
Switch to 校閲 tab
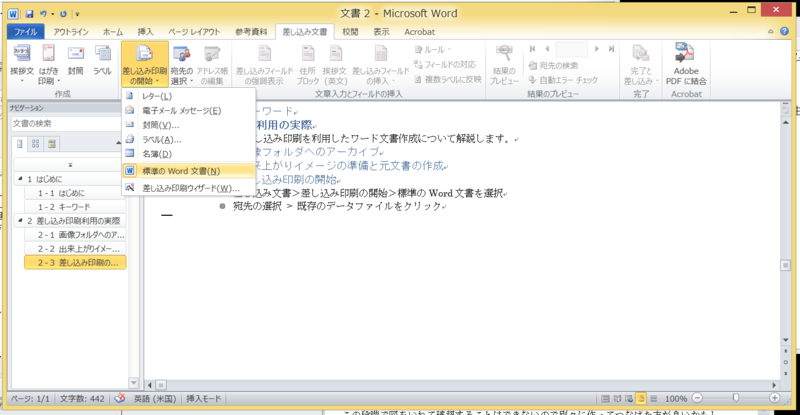click(x=350, y=32)
